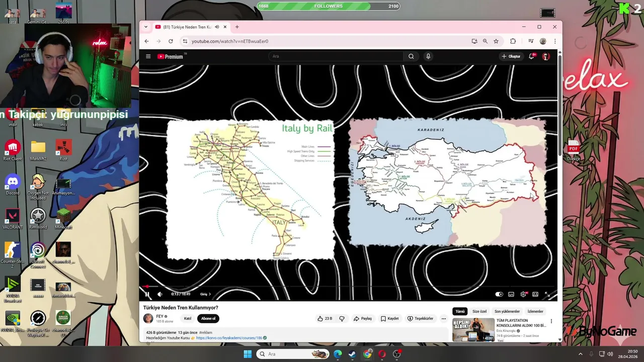Viewport: 644px width, 362px height.
Task: Select the 'Size özel' filter chip
Action: pyautogui.click(x=479, y=311)
